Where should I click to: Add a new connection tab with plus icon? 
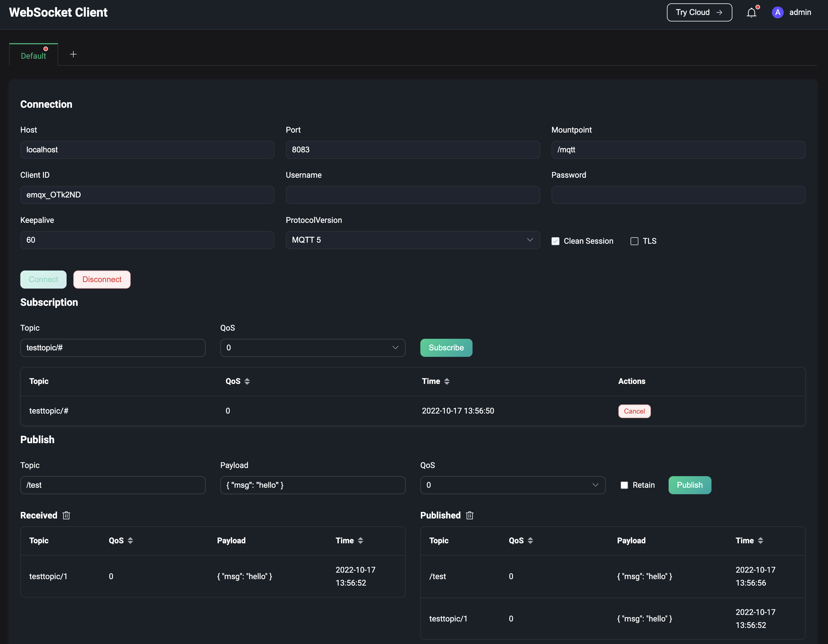[x=73, y=54]
